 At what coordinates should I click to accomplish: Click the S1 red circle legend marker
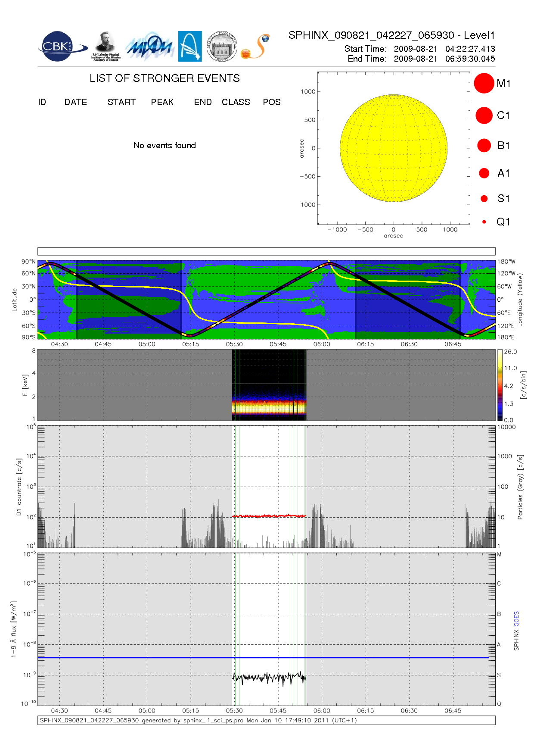[484, 199]
